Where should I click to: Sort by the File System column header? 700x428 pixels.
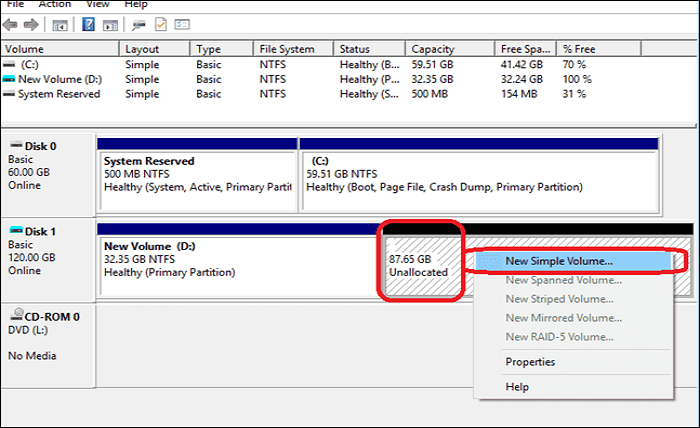pos(285,49)
